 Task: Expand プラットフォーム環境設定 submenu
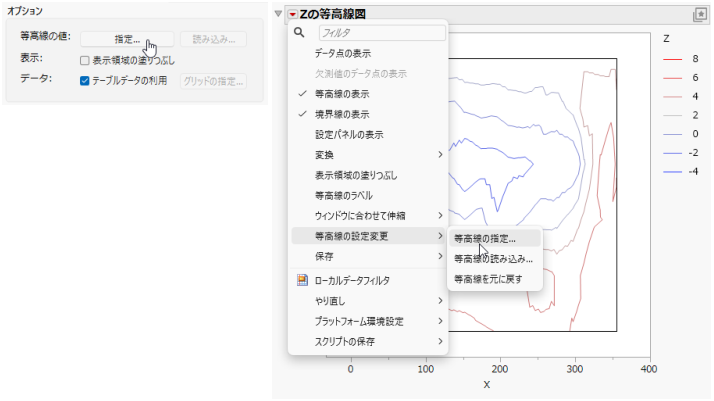click(x=368, y=321)
